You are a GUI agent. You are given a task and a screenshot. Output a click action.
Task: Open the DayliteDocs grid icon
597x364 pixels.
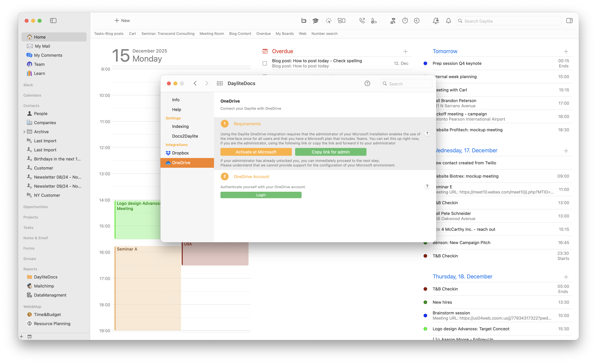[220, 83]
